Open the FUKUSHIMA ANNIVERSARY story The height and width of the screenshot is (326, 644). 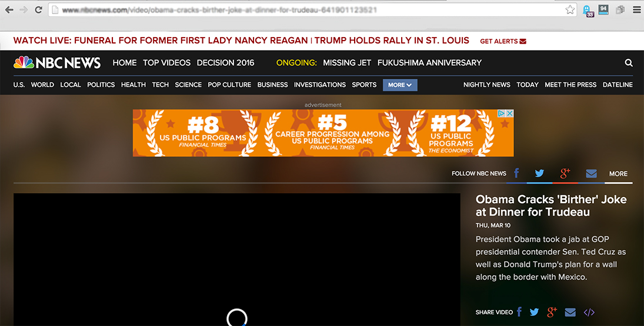pyautogui.click(x=429, y=62)
